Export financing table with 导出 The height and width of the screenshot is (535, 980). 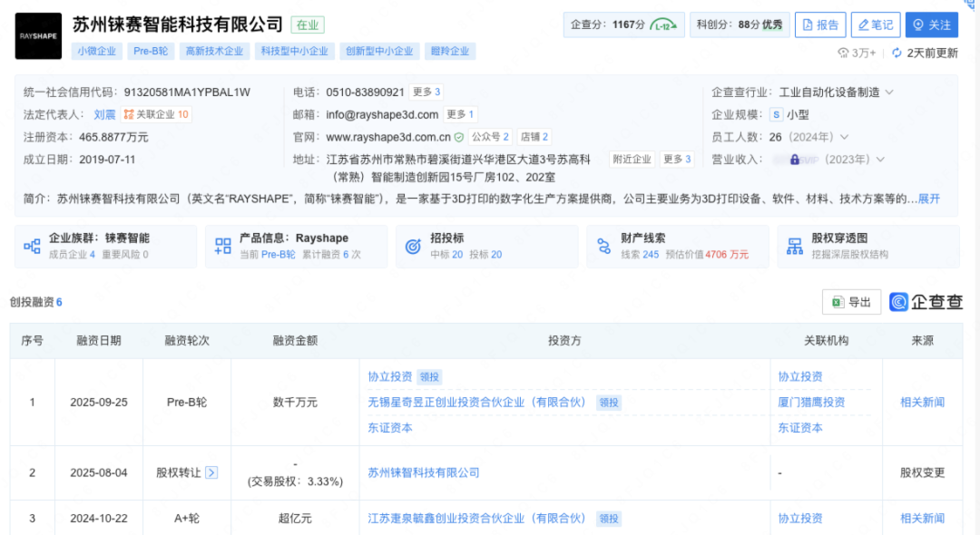[851, 303]
